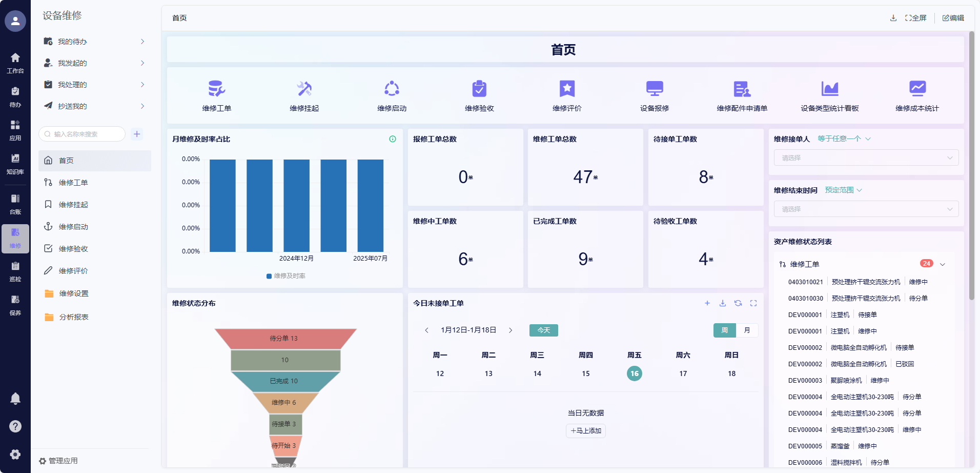The image size is (980, 473).
Task: Switch calendar to 月 view
Action: click(x=747, y=330)
